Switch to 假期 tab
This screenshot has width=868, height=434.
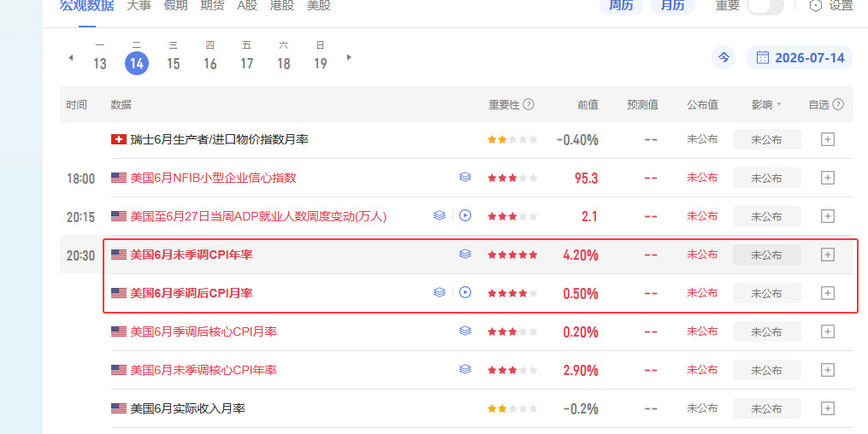coord(175,5)
